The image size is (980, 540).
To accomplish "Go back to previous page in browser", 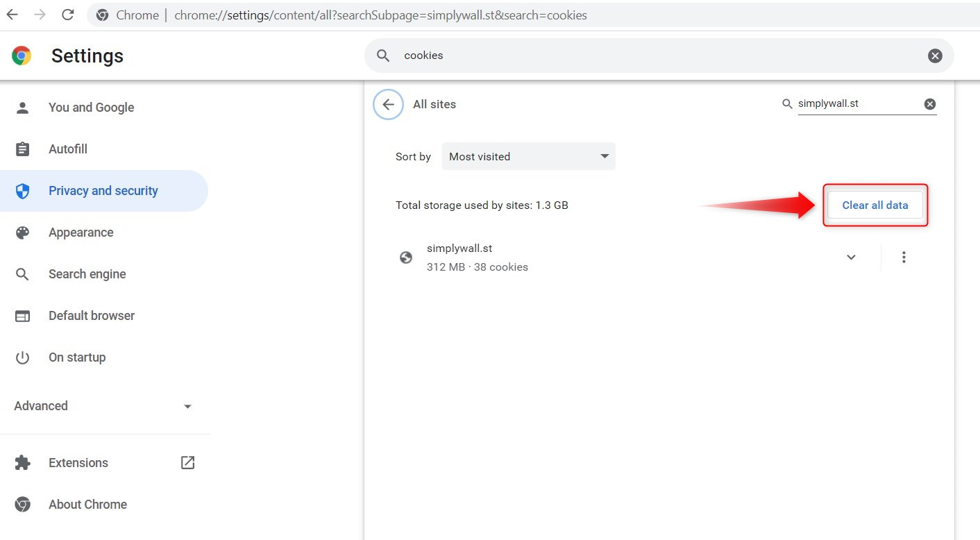I will point(12,15).
